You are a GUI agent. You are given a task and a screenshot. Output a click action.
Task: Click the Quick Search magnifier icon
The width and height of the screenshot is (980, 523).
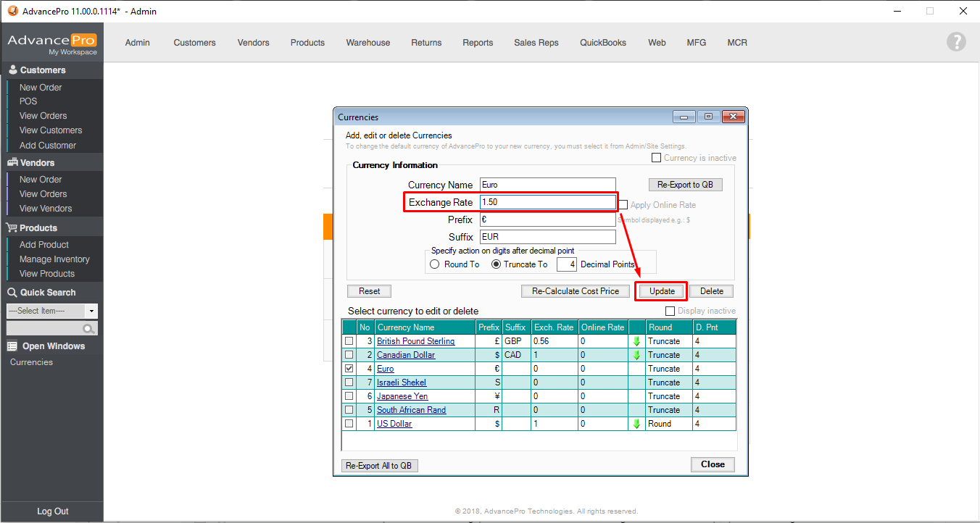pyautogui.click(x=88, y=329)
